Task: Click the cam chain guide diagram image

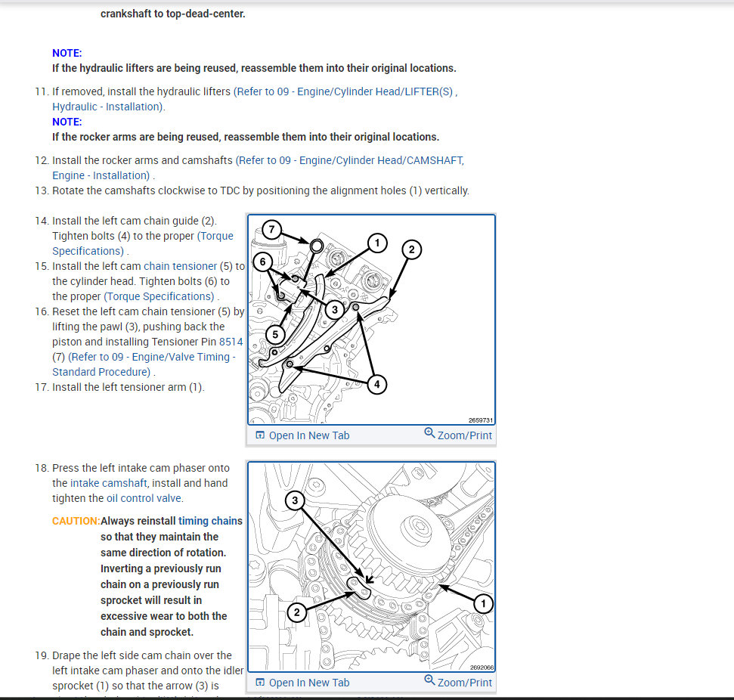Action: 371,320
